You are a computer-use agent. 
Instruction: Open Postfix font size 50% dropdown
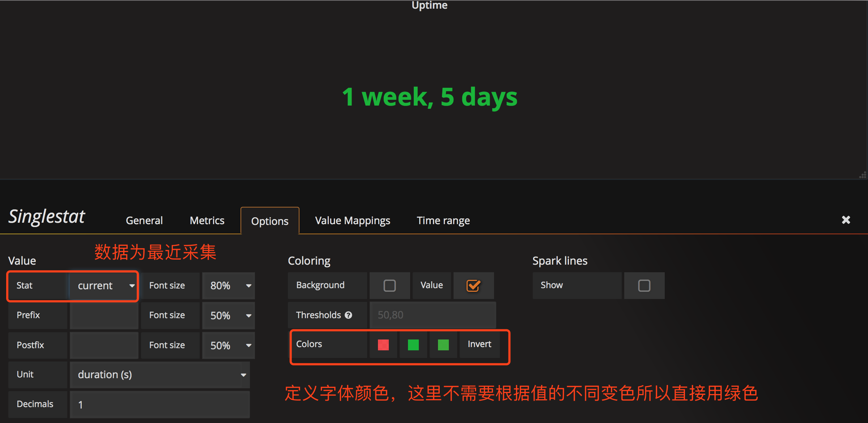[229, 345]
